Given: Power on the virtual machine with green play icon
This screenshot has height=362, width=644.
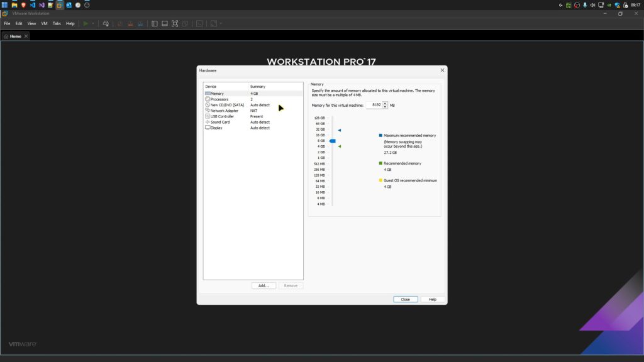Looking at the screenshot, I should tap(86, 23).
